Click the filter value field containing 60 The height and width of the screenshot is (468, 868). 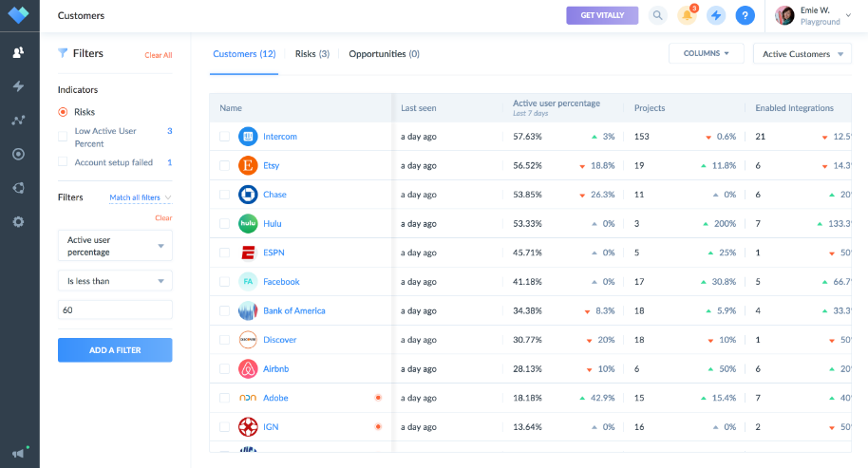(x=115, y=309)
